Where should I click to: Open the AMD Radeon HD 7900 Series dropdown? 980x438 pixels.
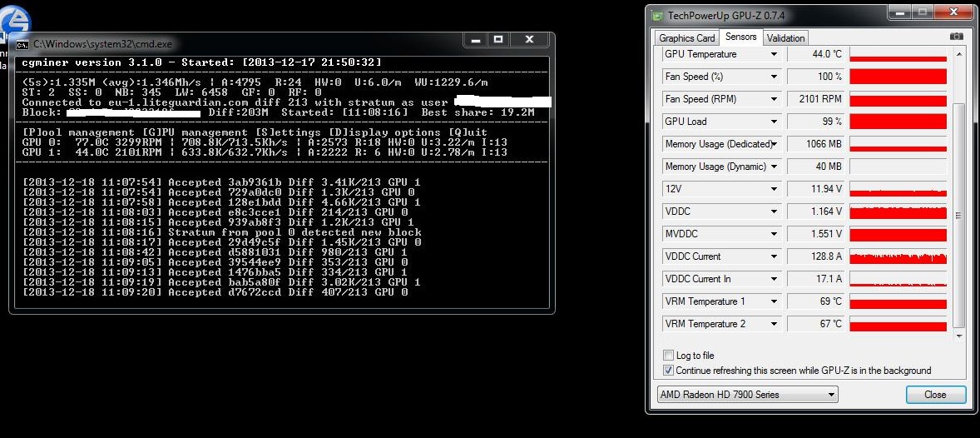tap(747, 395)
